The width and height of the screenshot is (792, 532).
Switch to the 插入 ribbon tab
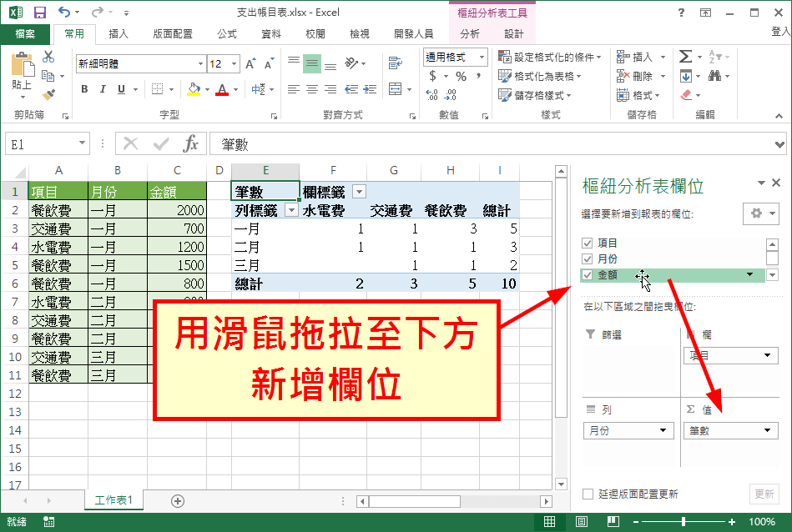pyautogui.click(x=119, y=33)
